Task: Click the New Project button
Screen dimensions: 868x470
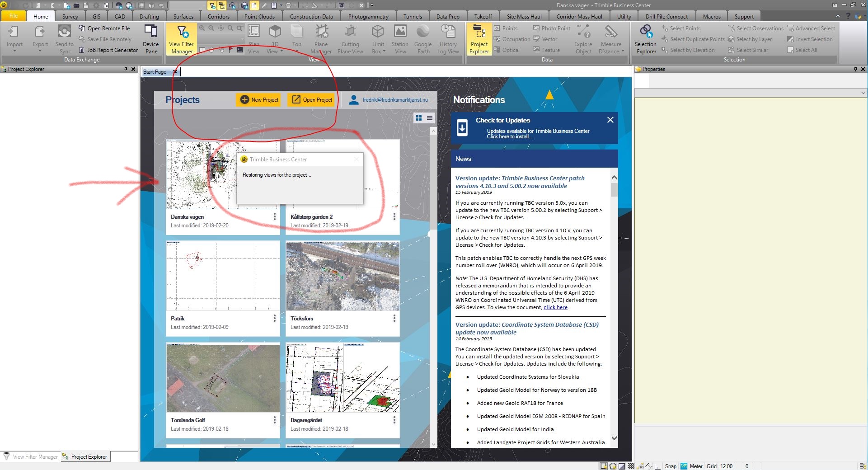Action: [259, 100]
